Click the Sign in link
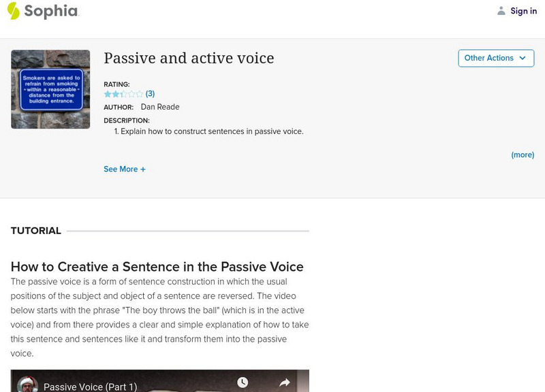Screen dimensions: 545x392 pos(523,11)
